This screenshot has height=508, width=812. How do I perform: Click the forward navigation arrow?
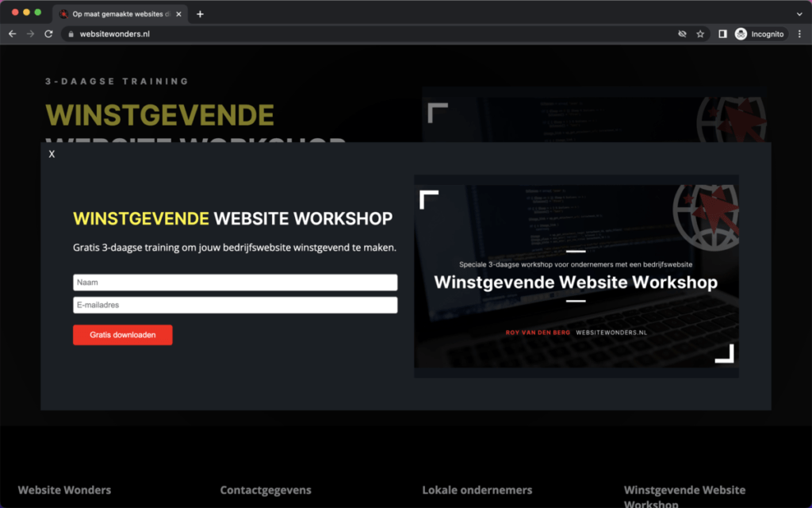30,33
